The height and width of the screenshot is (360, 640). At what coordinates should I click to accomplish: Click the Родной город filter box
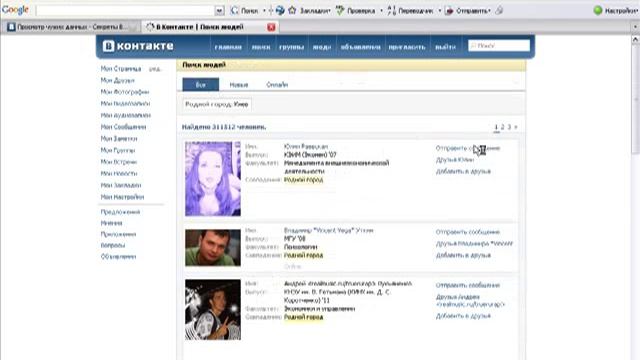tap(217, 104)
